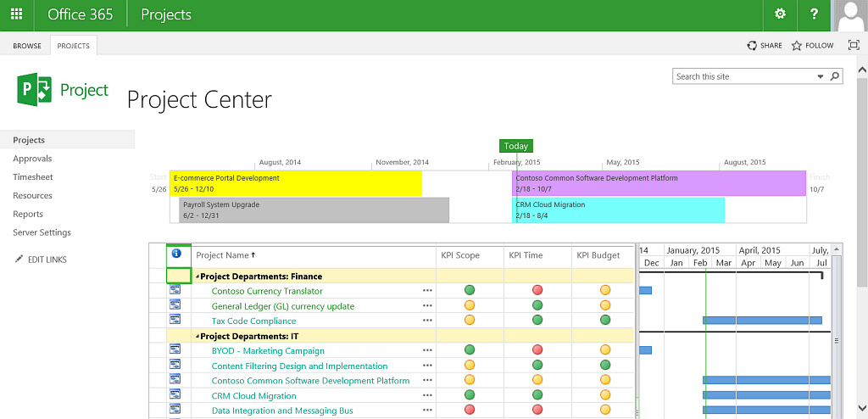Open the Contoso Currency Translator project link
This screenshot has width=868, height=419.
tap(267, 291)
